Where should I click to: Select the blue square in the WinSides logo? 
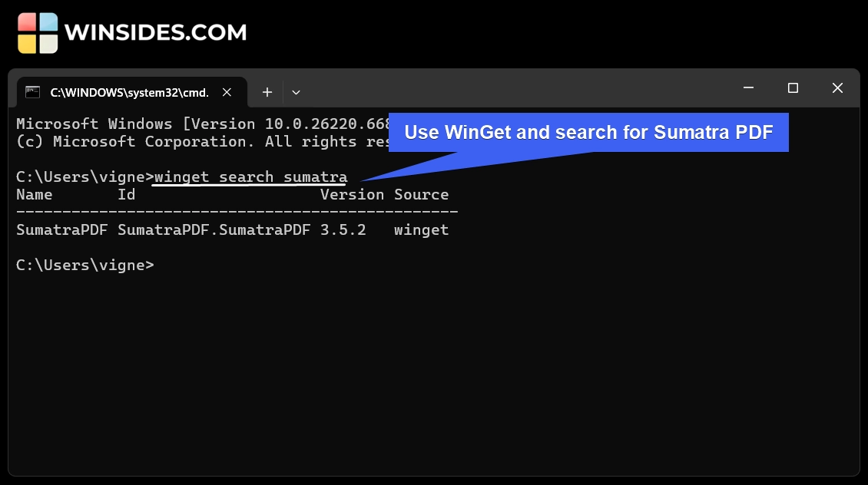(48, 22)
